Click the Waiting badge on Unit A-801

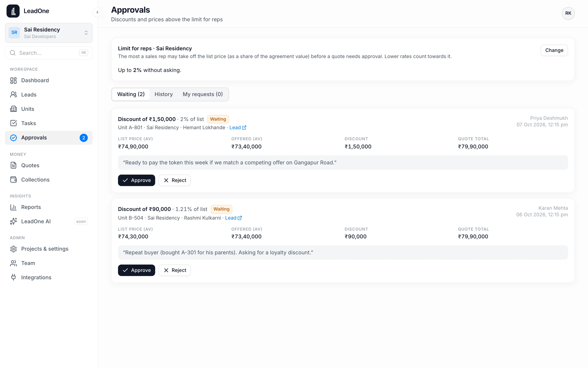coord(218,119)
